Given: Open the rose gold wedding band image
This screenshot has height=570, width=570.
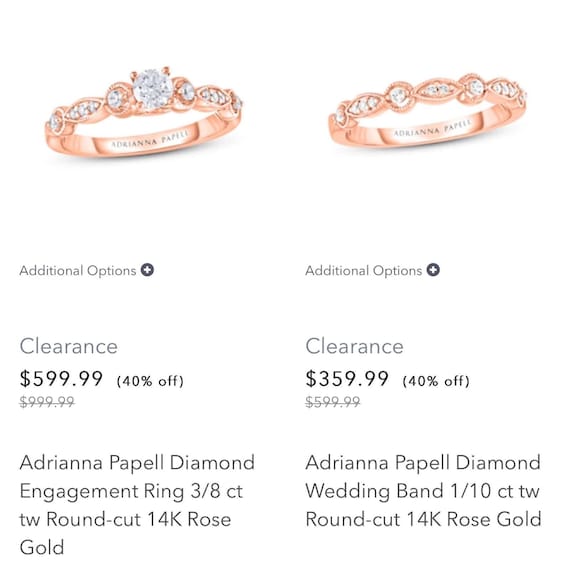Looking at the screenshot, I should 428,110.
